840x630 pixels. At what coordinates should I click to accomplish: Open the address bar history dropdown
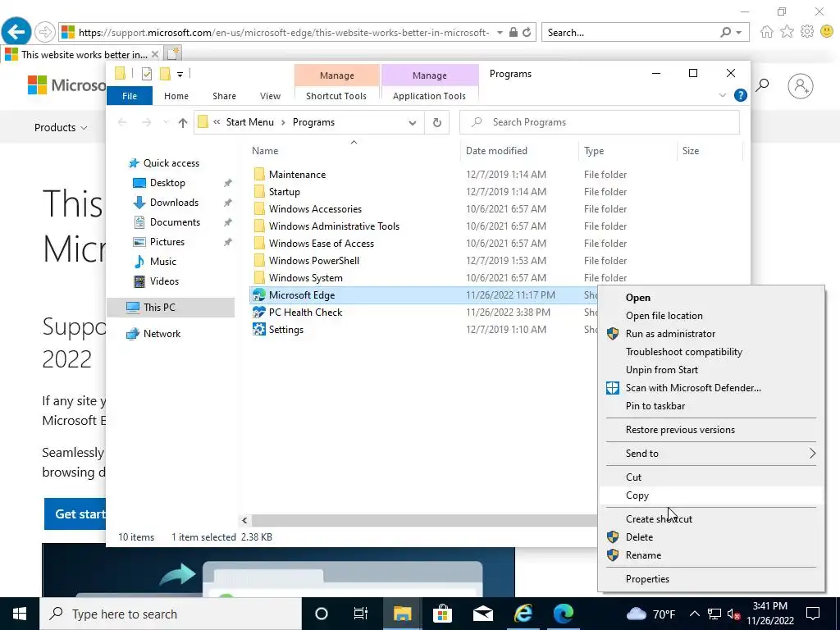(412, 123)
